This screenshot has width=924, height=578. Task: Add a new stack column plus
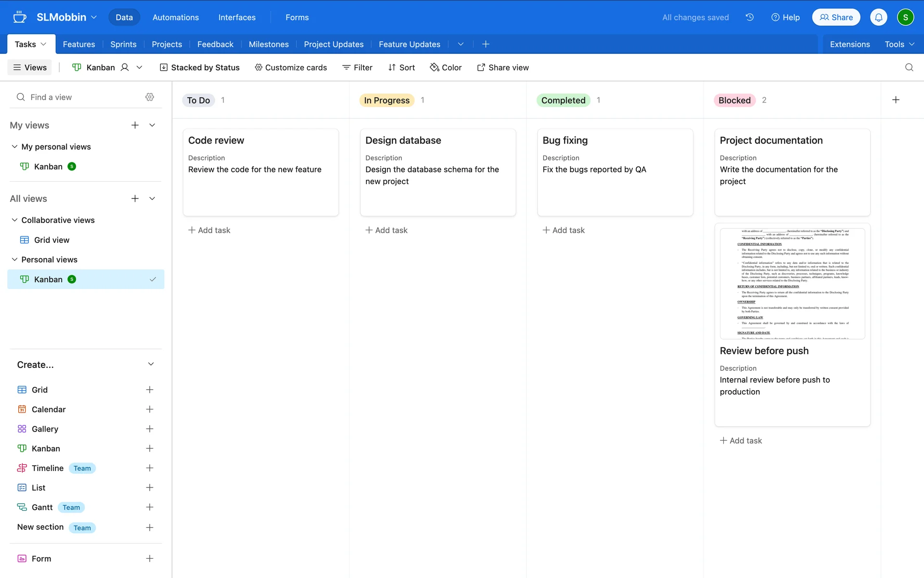coord(896,100)
